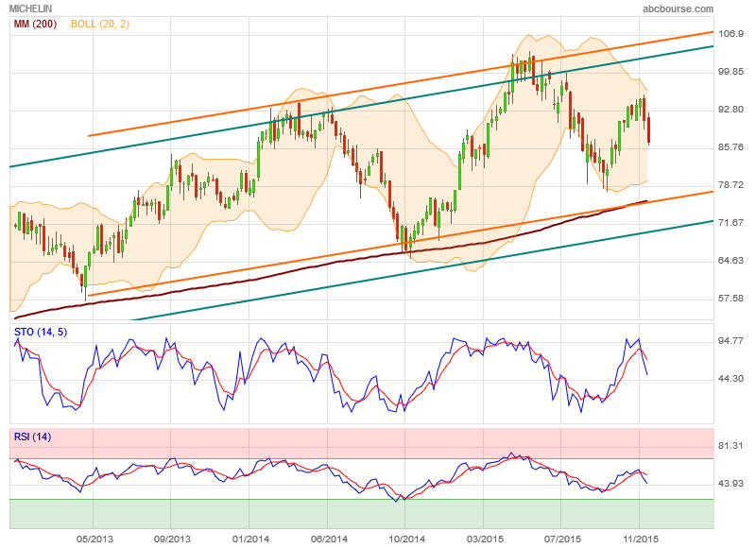The height and width of the screenshot is (548, 756).
Task: Click the MICHELIN chart title
Action: [x=30, y=9]
